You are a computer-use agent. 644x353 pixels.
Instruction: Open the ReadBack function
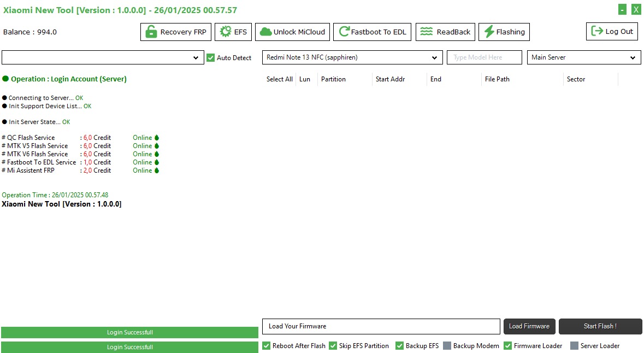coord(445,32)
